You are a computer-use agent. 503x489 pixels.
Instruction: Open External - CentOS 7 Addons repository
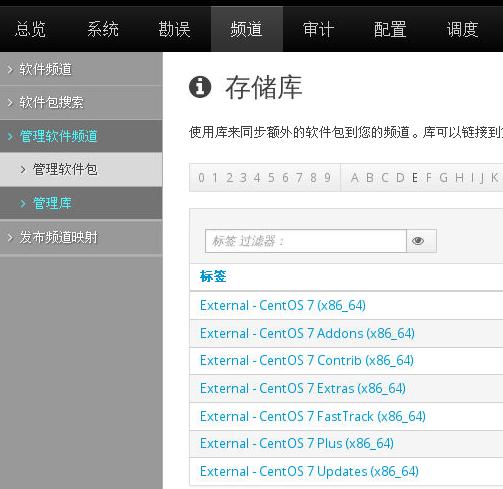pos(307,333)
